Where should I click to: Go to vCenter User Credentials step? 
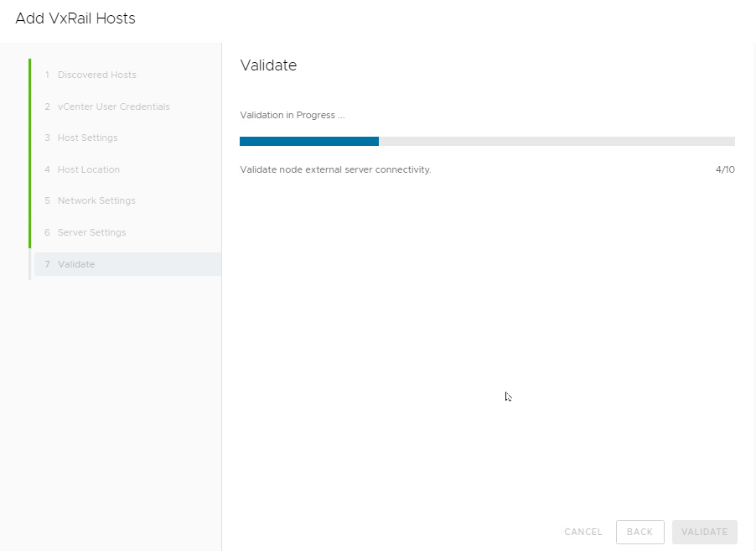click(107, 107)
